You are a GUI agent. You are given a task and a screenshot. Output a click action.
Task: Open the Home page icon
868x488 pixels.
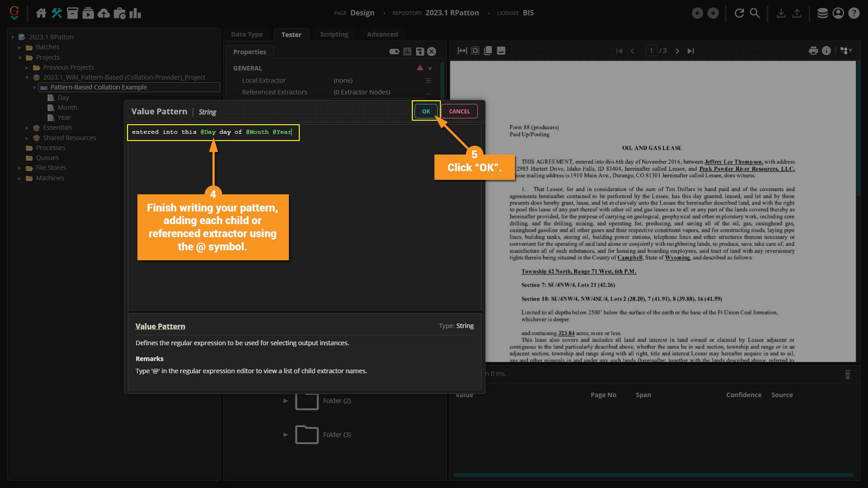[x=41, y=13]
